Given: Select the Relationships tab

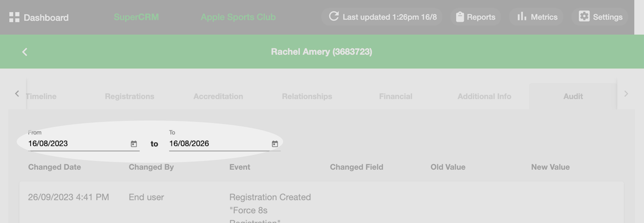Looking at the screenshot, I should pos(307,96).
